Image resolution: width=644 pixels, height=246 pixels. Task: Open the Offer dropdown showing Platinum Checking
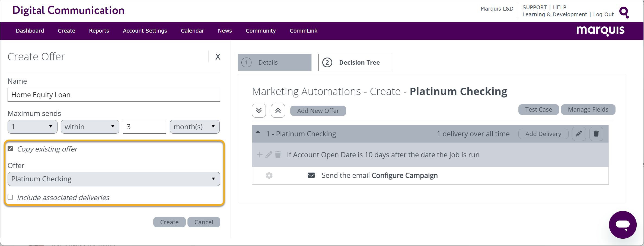[114, 179]
